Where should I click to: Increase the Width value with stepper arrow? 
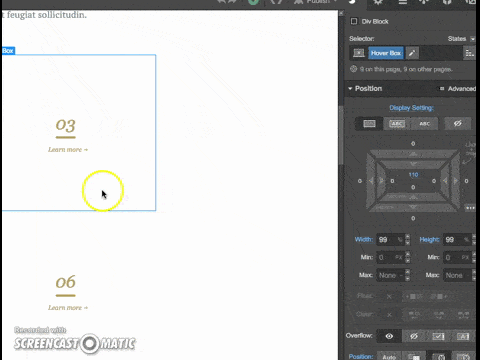coord(407,237)
